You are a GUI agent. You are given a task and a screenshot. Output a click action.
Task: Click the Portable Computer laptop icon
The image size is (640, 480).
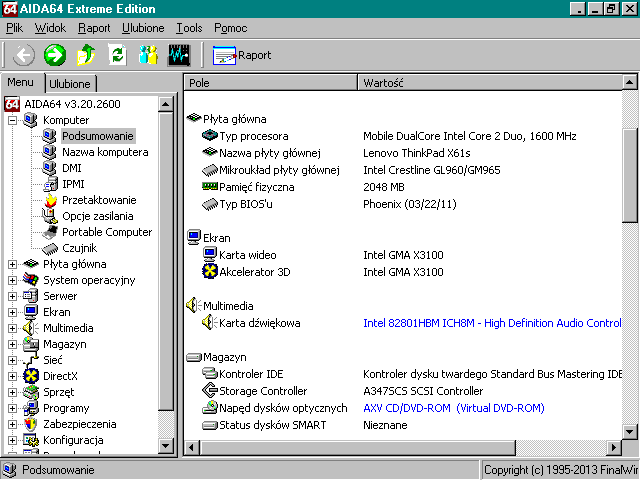(x=50, y=232)
